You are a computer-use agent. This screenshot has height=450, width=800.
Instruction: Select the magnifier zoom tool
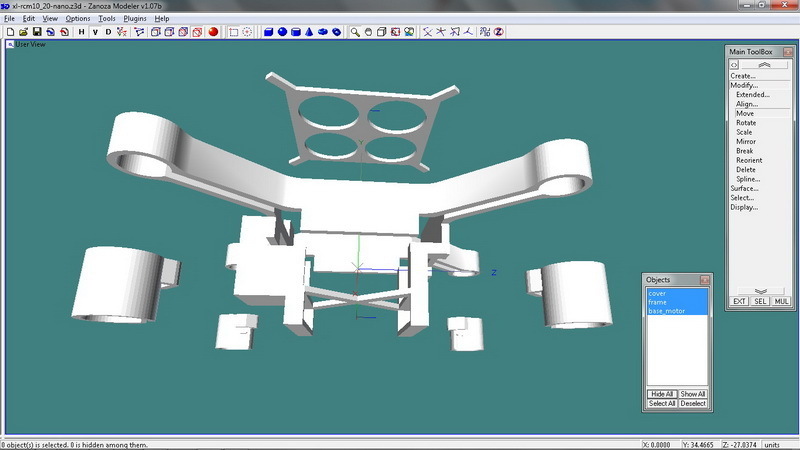tap(355, 31)
